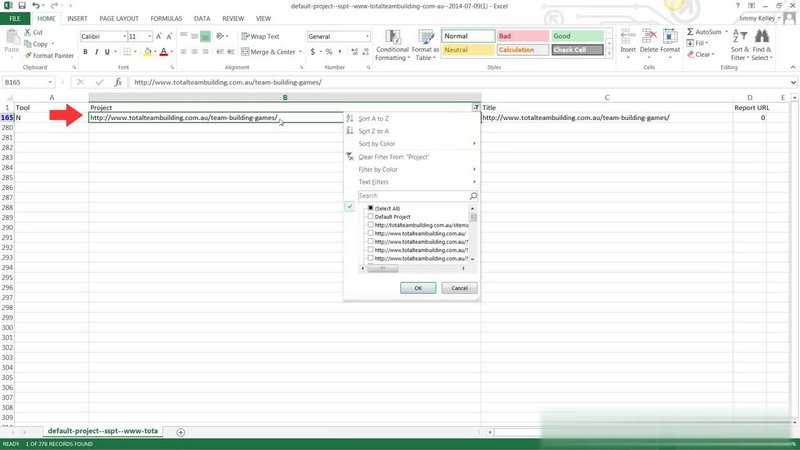Open Find & Select binoculars
The height and width of the screenshot is (450, 800).
coord(762,45)
